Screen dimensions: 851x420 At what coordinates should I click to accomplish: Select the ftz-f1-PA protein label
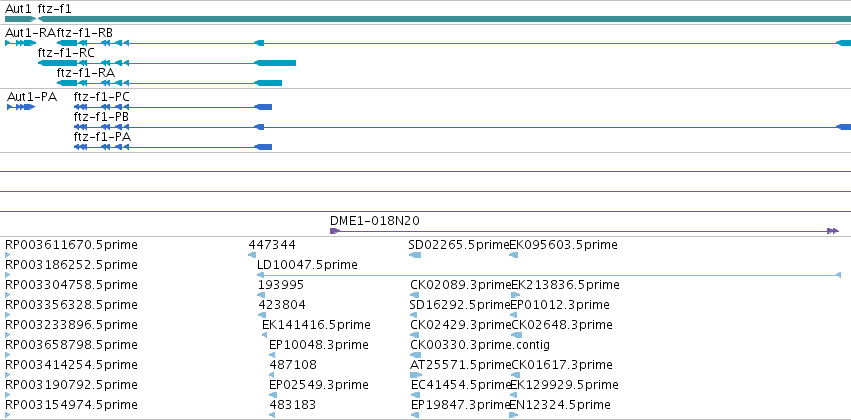click(x=102, y=137)
